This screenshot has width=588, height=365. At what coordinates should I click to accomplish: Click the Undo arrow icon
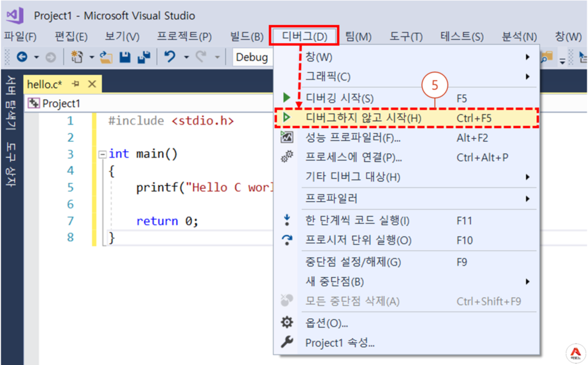pyautogui.click(x=170, y=57)
